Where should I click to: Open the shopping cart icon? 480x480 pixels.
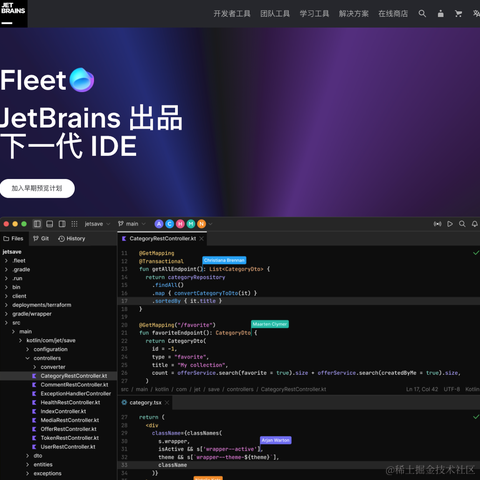pyautogui.click(x=458, y=14)
